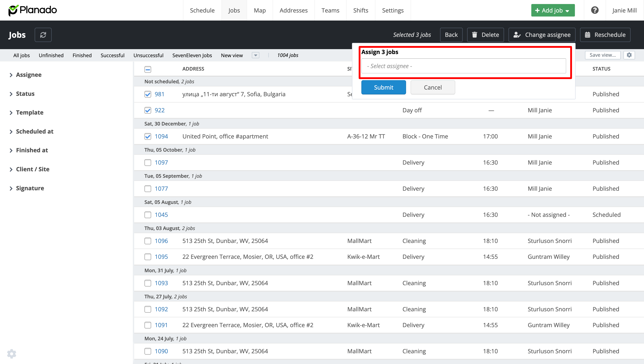
Task: Switch to Unfinished jobs view
Action: [x=51, y=55]
